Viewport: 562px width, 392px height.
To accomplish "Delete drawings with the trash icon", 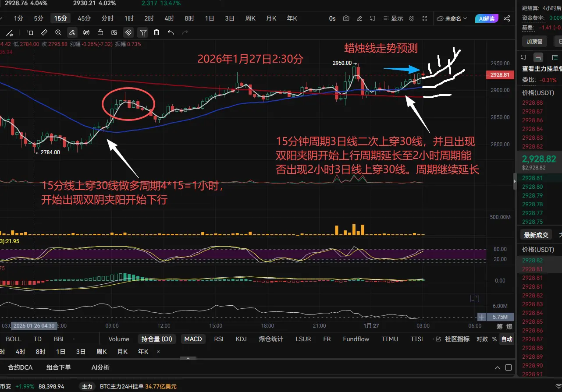I will click(x=157, y=32).
